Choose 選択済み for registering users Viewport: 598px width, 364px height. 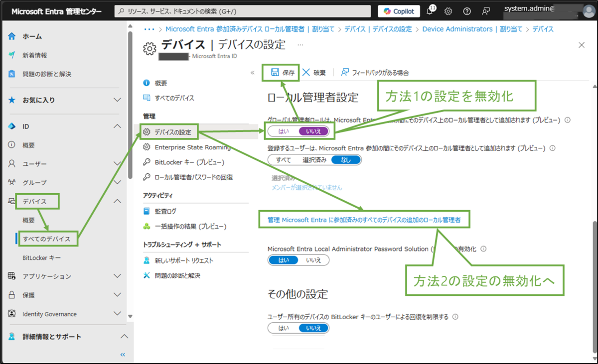pos(315,160)
